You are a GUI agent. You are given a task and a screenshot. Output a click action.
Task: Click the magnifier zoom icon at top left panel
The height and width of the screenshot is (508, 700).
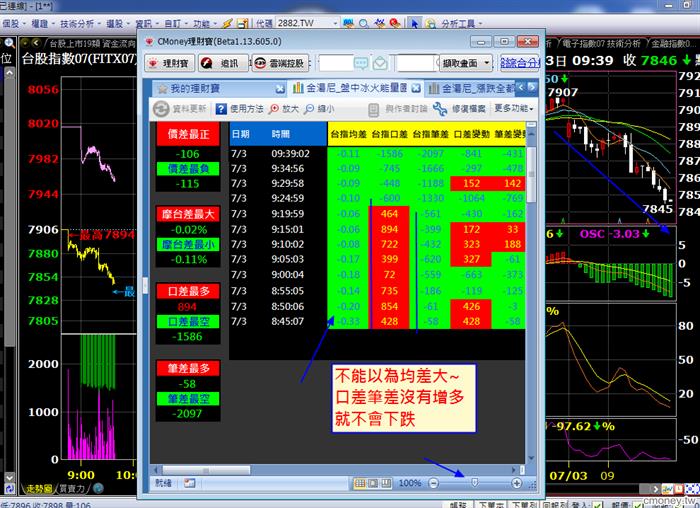point(9,43)
